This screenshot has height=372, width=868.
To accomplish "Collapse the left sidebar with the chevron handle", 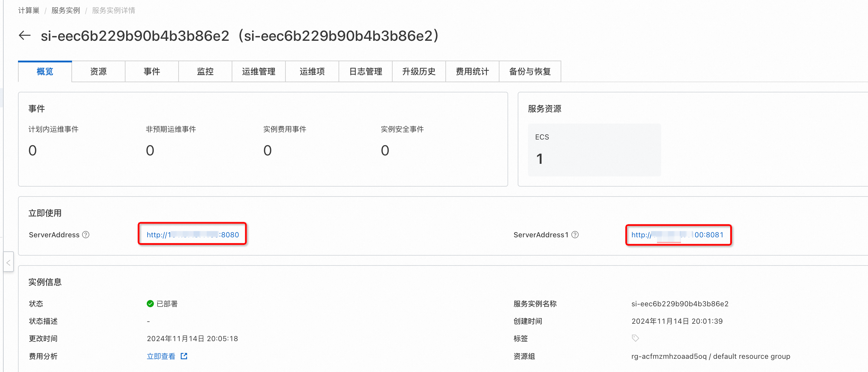I will (8, 262).
